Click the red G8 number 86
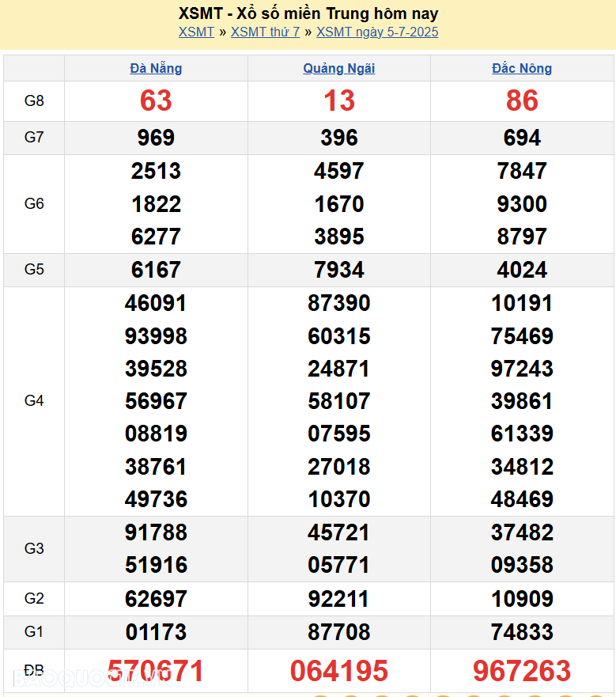This screenshot has width=616, height=697. (x=522, y=100)
